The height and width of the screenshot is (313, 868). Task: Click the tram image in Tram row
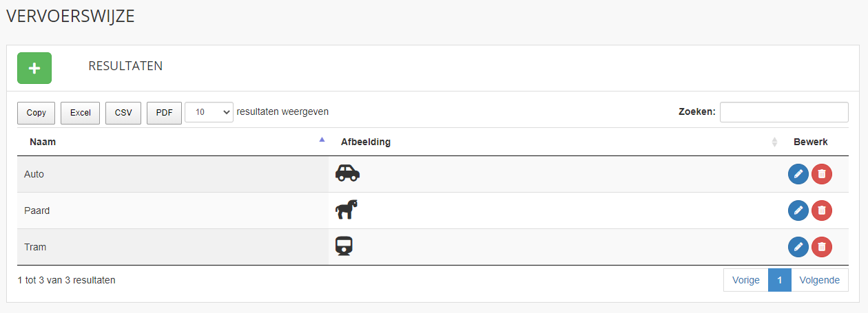(344, 246)
